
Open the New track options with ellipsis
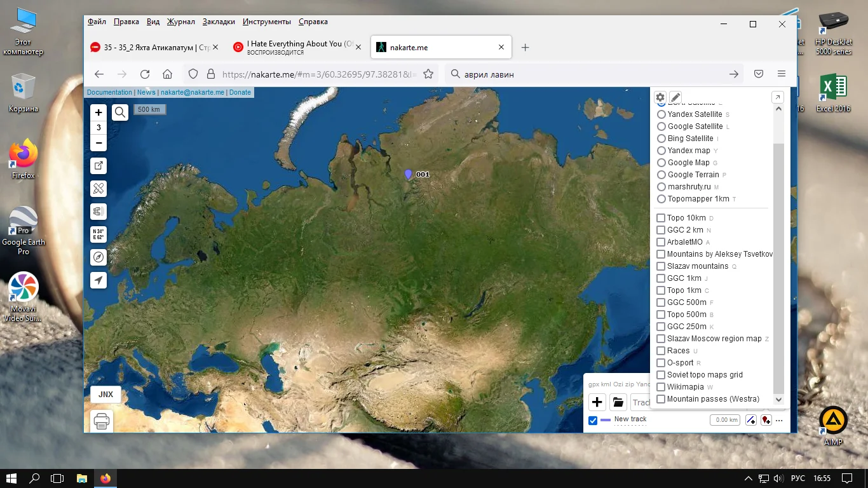[779, 420]
